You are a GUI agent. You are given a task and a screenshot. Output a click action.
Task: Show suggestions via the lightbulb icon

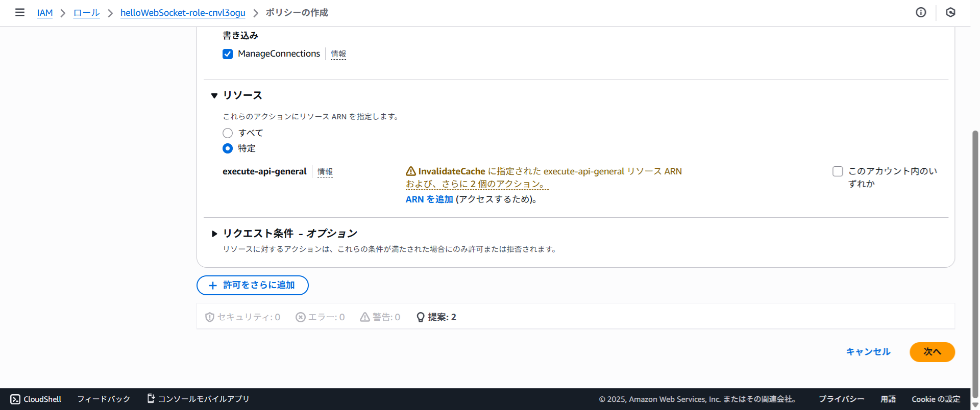[x=421, y=317]
